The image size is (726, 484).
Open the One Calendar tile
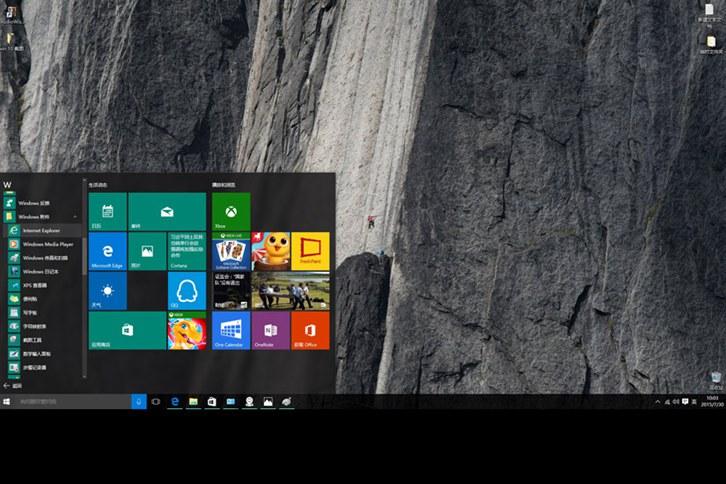coord(231,330)
